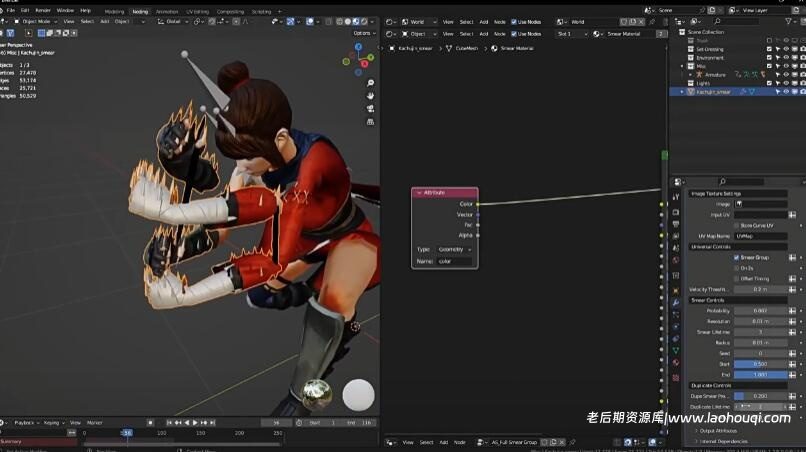This screenshot has width=806, height=452.
Task: Select Lights collection in outliner
Action: (702, 83)
